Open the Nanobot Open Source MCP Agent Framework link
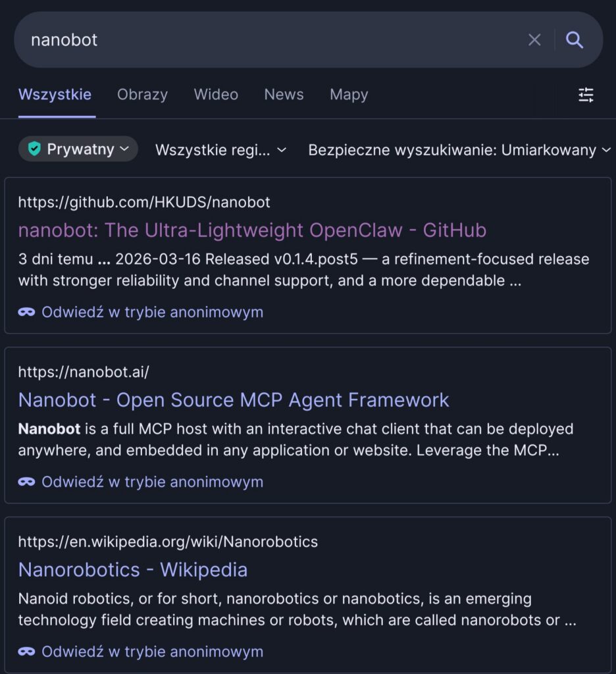 [234, 400]
